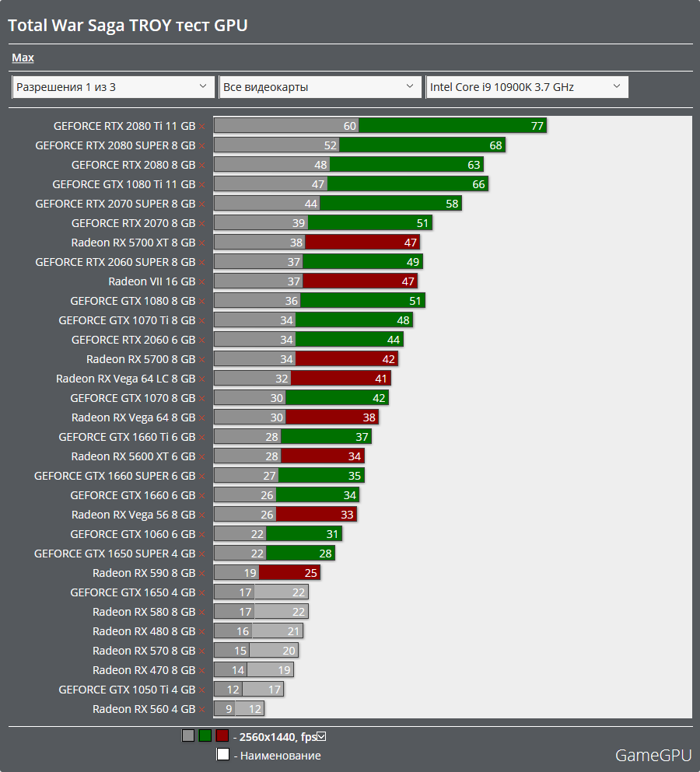Click the X beside GEFORCE GTX 1080 8 GB
The image size is (700, 772).
pyautogui.click(x=202, y=302)
